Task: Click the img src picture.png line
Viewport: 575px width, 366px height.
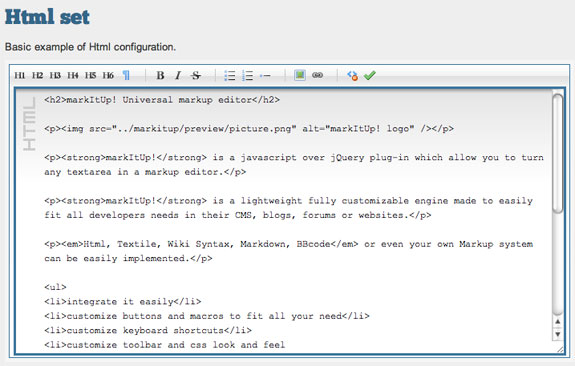Action: (x=249, y=129)
